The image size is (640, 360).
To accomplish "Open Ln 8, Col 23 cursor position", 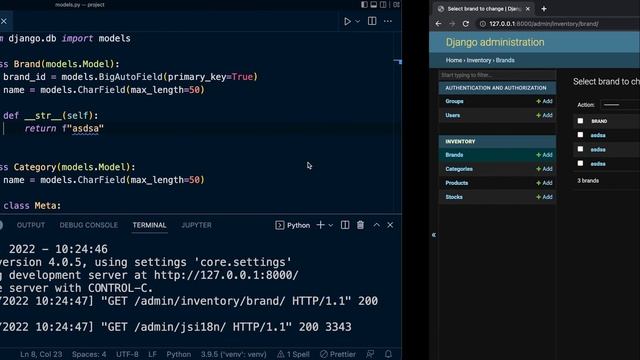I will (x=41, y=354).
